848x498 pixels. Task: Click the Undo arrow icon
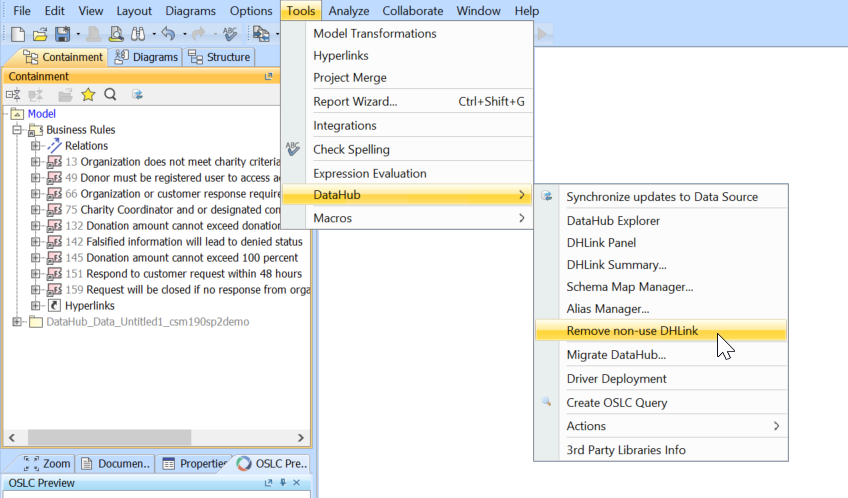coord(169,33)
